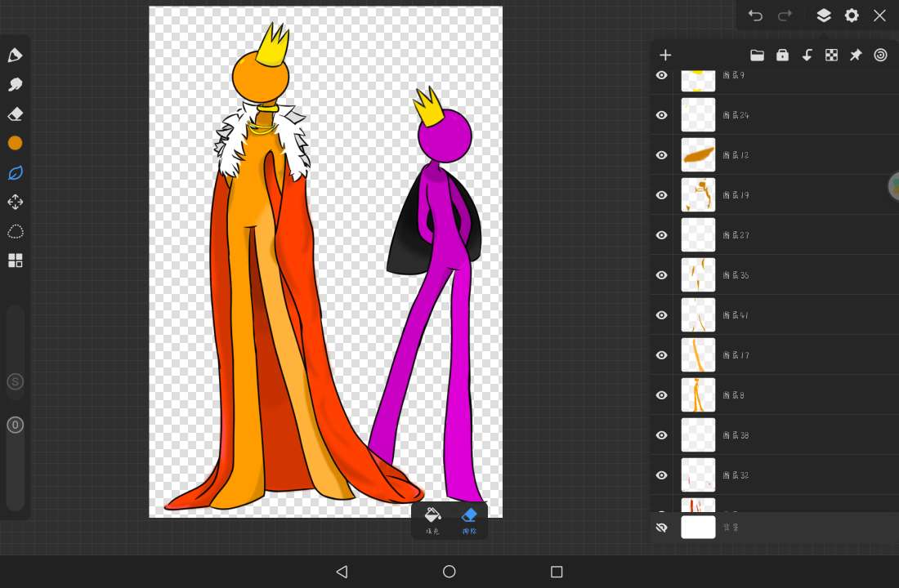Screen dimensions: 899x588
Task: Choose the lasso selection tool
Action: (15, 231)
